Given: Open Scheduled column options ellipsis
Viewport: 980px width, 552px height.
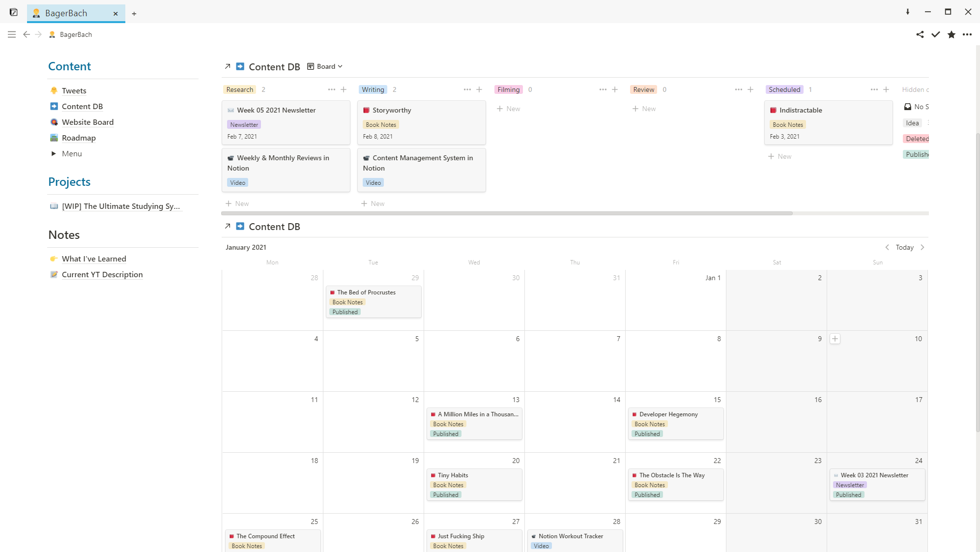Looking at the screenshot, I should pos(874,89).
